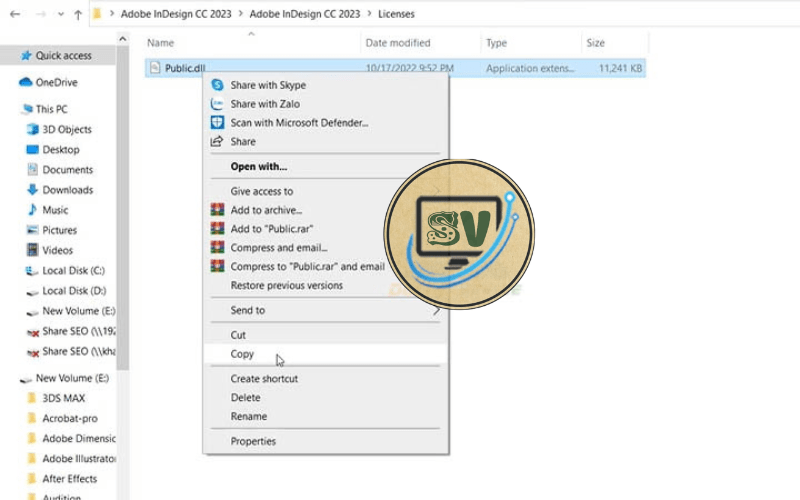Screen dimensions: 800x500
Task: Click the navigation pane scrollbar thumb
Action: point(122,207)
